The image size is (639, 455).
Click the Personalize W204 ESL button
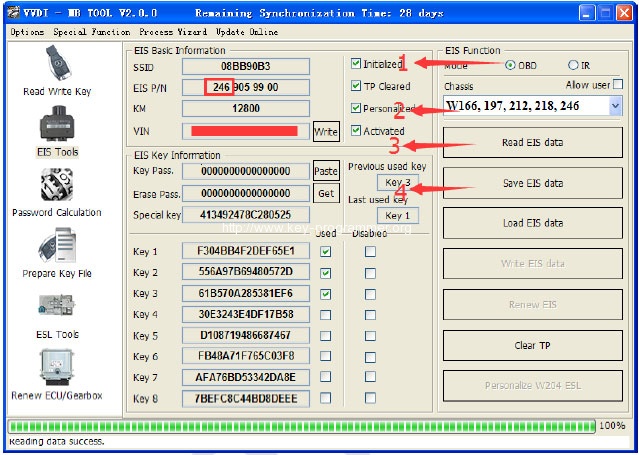[x=533, y=386]
